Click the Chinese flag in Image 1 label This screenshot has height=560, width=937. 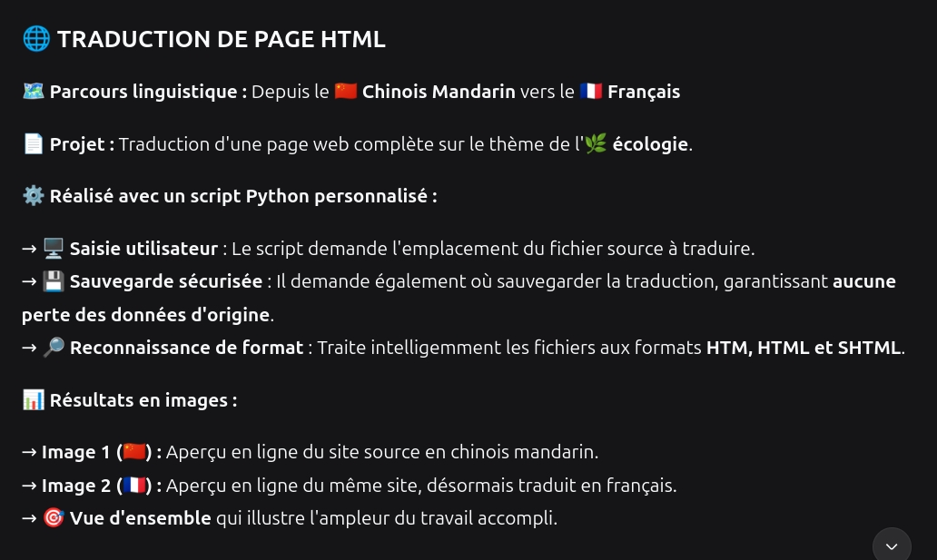coord(134,452)
